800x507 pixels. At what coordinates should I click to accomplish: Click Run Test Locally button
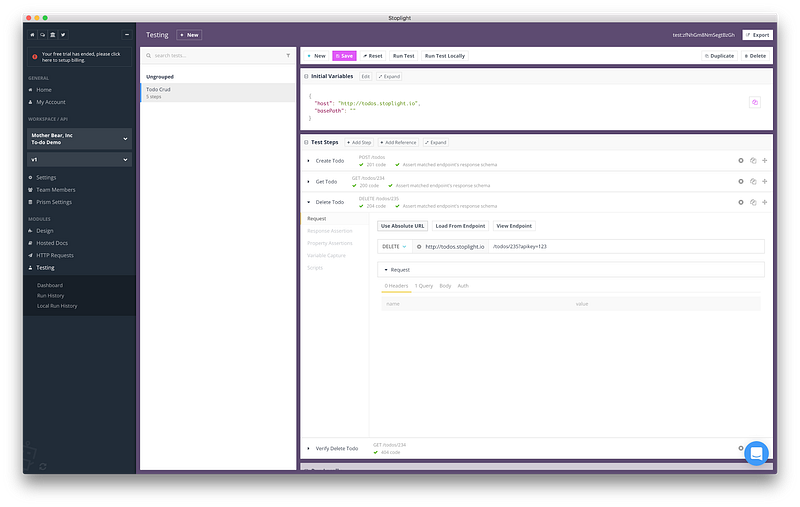(x=445, y=56)
